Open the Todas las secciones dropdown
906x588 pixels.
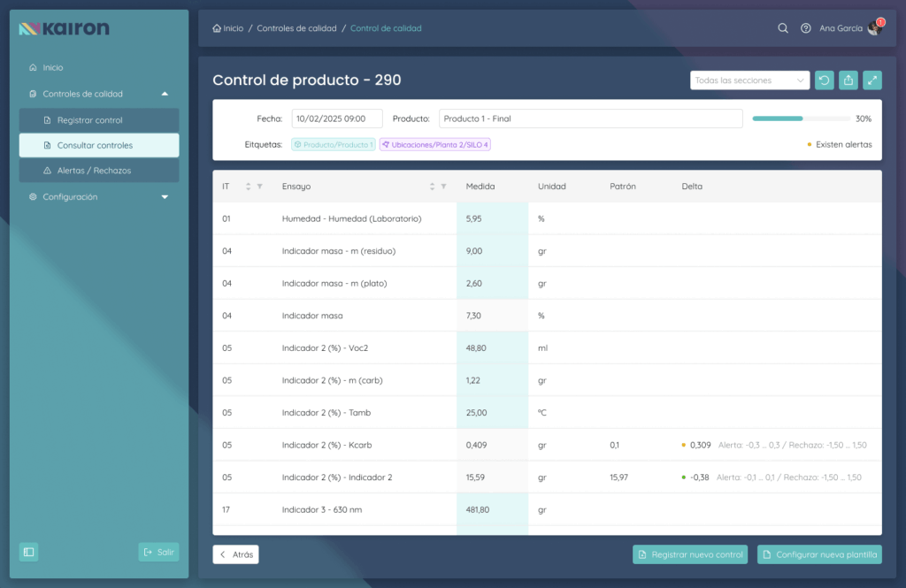(x=749, y=80)
